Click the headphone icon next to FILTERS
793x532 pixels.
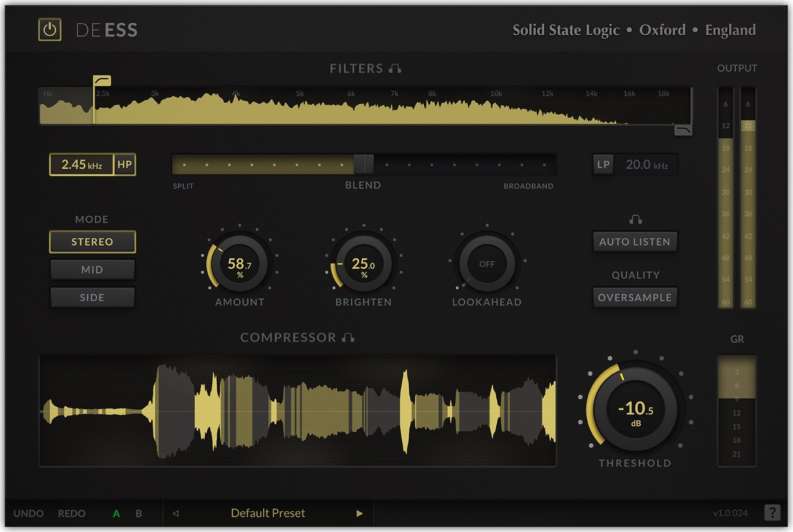pyautogui.click(x=395, y=68)
